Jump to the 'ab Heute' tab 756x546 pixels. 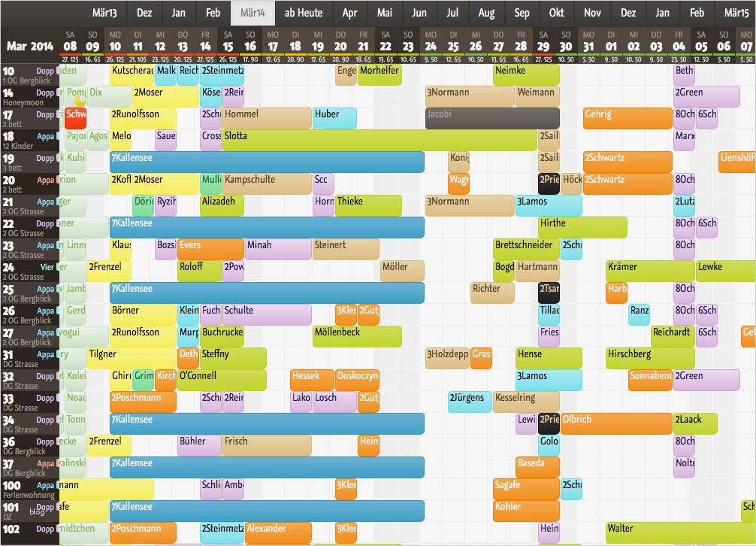coord(304,13)
